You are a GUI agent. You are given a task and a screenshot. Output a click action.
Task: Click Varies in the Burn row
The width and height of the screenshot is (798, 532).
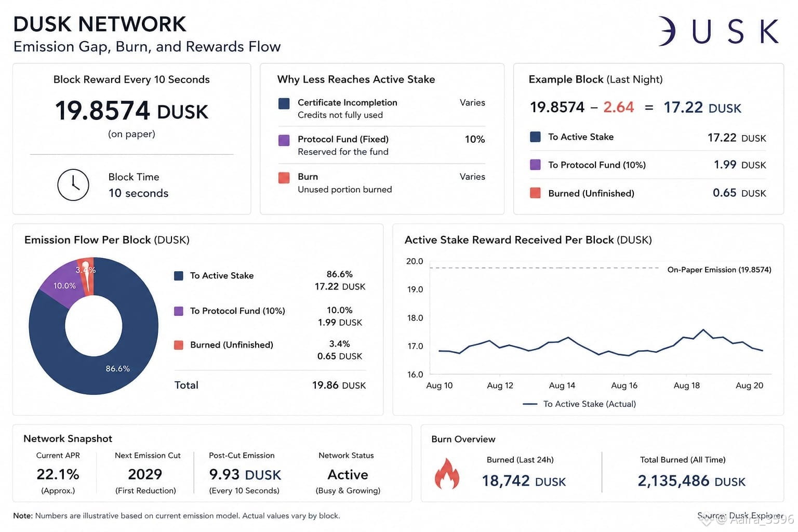tap(472, 177)
